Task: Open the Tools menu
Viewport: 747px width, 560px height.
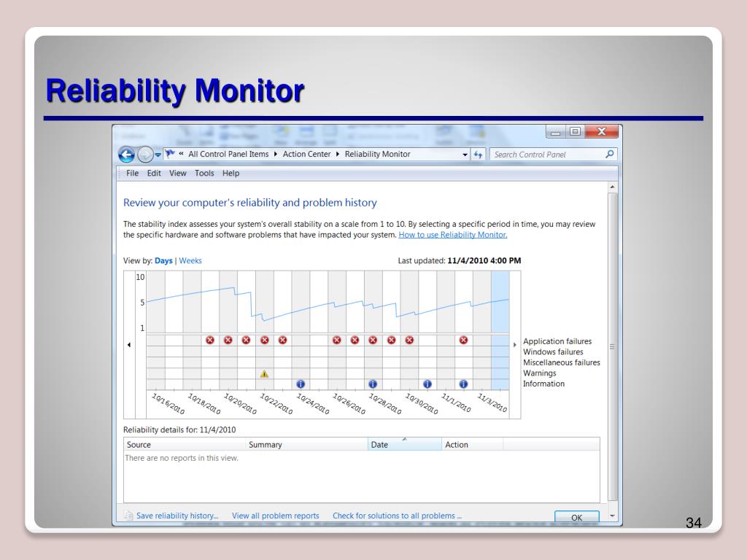Action: 204,174
